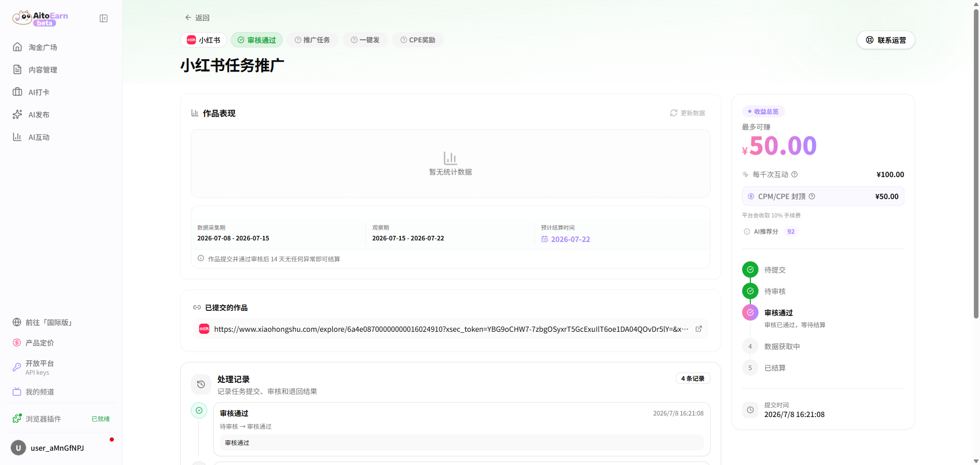Select the 推广任务 tag
This screenshot has width=980, height=465.
pos(312,40)
